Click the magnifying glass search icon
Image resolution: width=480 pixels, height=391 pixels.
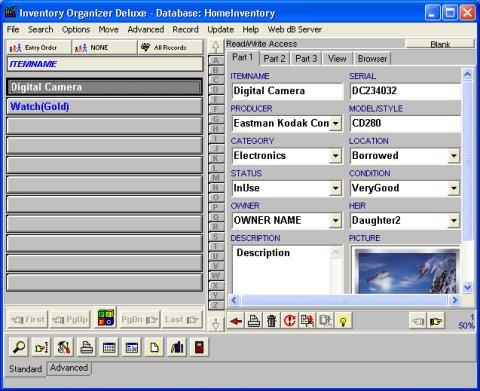tap(19, 347)
